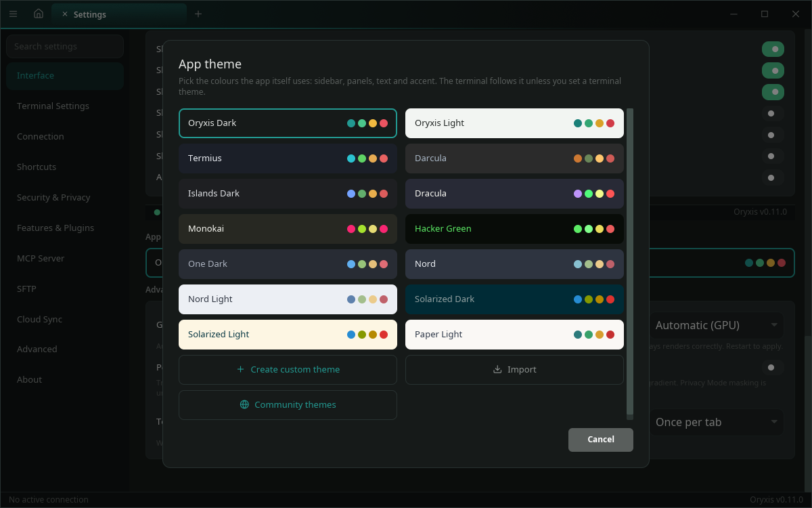Screen dimensions: 812x508
Task: Open Terminal Settings section
Action: [x=65, y=106]
